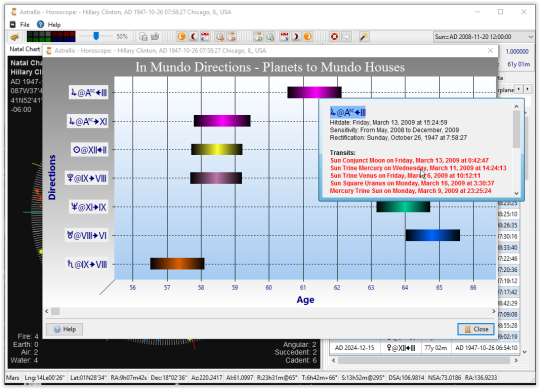Image resolution: width=540 pixels, height=389 pixels.
Task: Open the palette/paint settings toolbar icon
Action: coord(14,36)
